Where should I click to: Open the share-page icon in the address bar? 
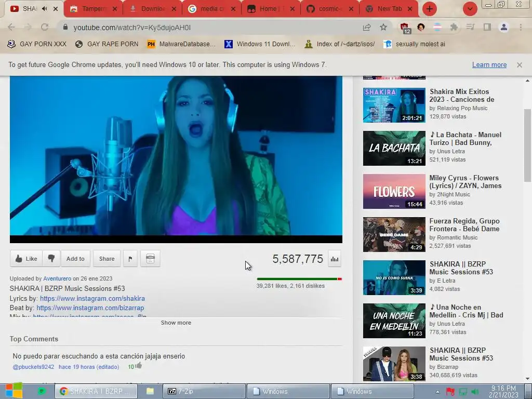(x=367, y=27)
